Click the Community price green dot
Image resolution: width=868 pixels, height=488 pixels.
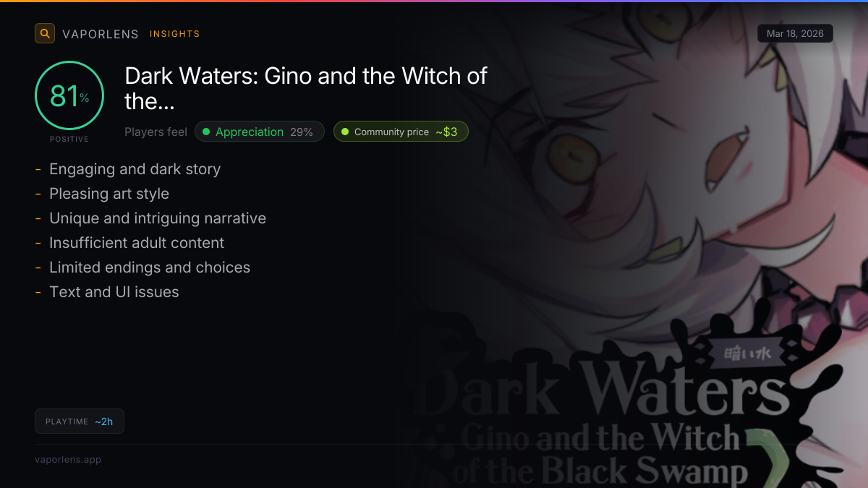[x=345, y=132]
